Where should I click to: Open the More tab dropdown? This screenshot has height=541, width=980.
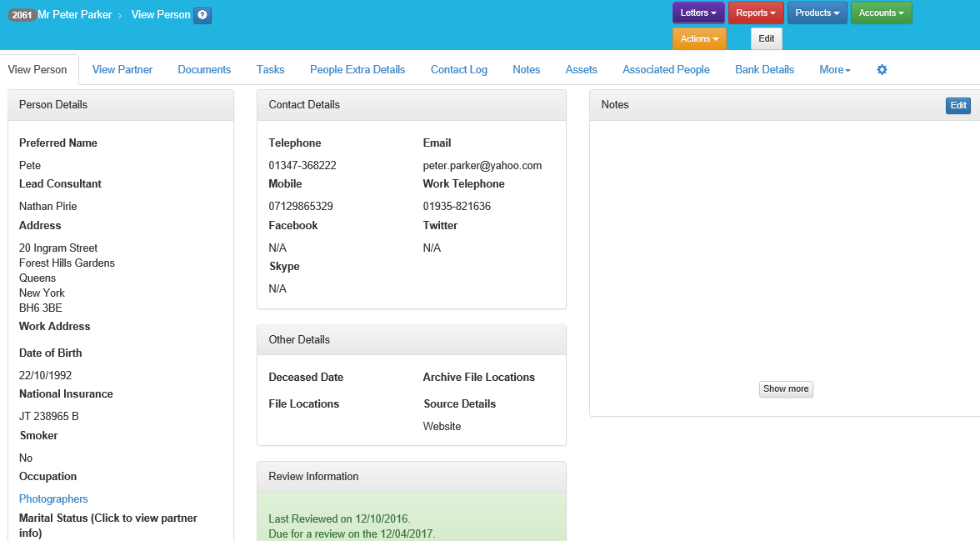click(x=834, y=70)
